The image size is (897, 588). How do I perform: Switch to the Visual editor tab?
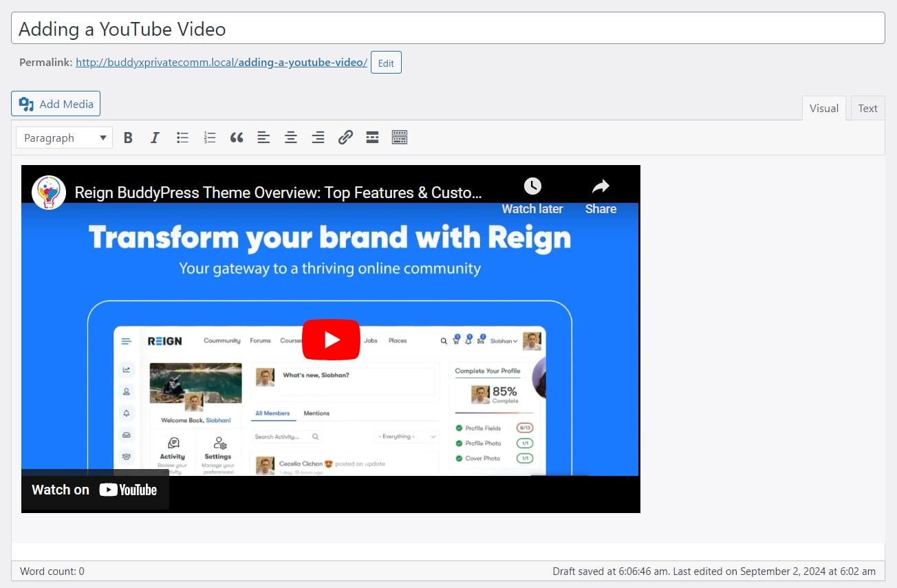pos(823,108)
